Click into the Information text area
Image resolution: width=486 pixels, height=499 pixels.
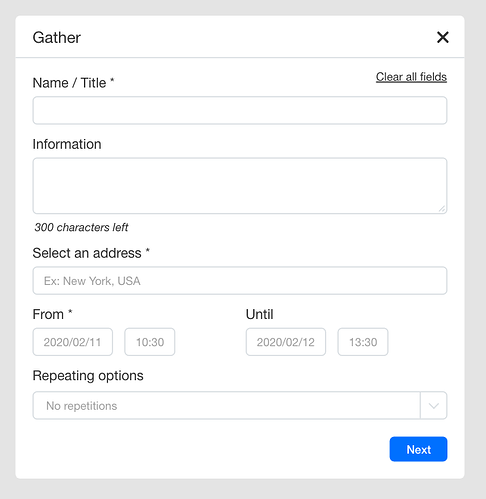point(240,186)
